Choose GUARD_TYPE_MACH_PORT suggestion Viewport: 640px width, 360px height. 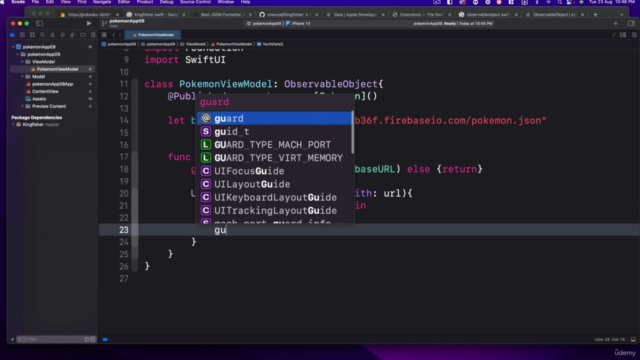click(274, 144)
